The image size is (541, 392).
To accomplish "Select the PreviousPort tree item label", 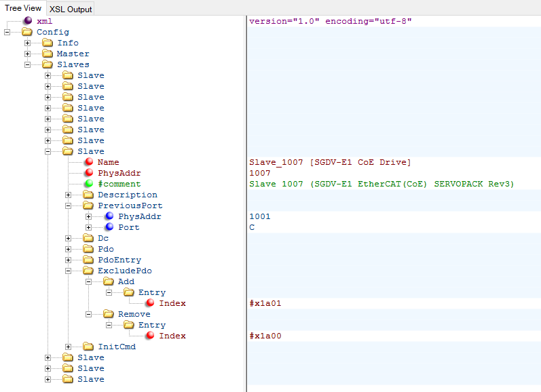I will pyautogui.click(x=130, y=205).
